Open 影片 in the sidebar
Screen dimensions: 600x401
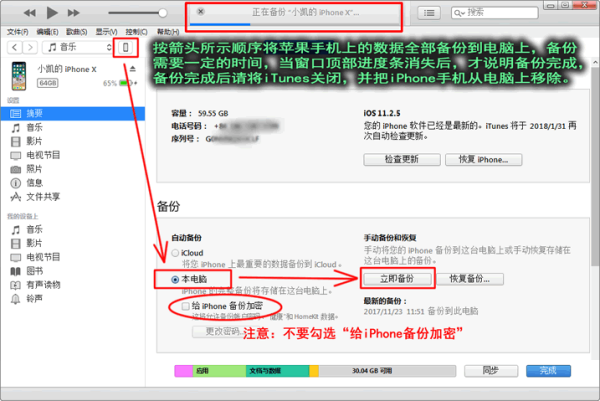click(33, 142)
